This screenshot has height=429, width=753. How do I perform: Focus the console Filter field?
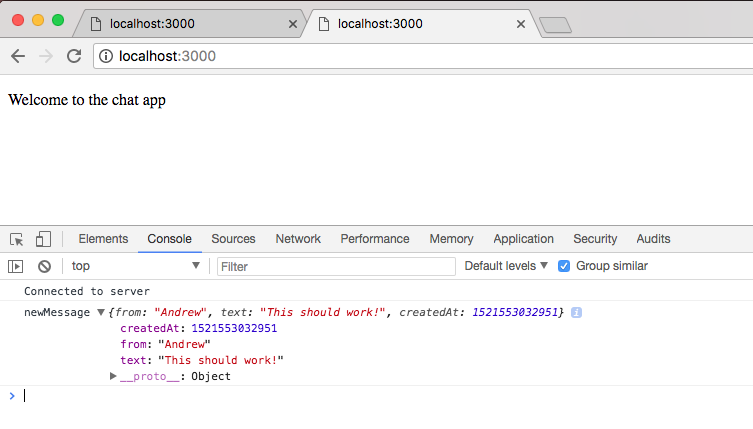[x=336, y=266]
